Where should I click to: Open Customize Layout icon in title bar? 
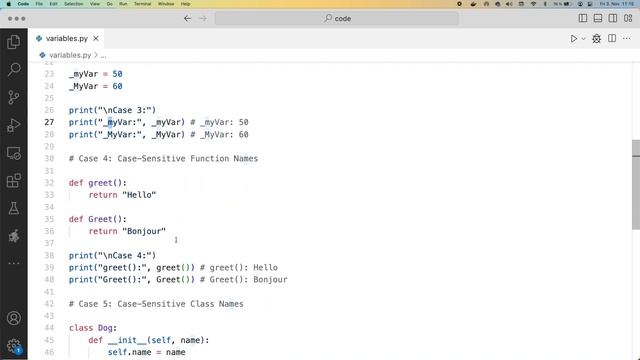click(628, 18)
